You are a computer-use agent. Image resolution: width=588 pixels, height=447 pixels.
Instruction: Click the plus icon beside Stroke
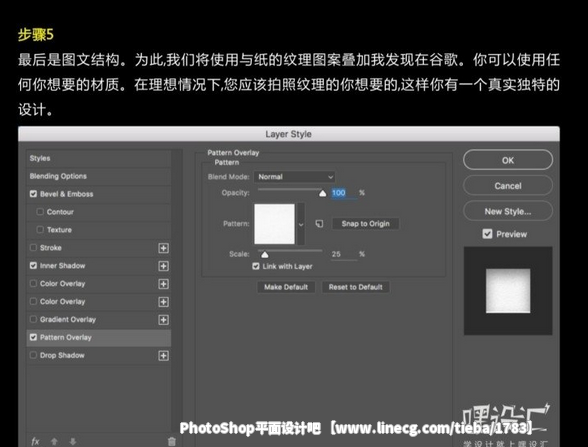click(164, 248)
